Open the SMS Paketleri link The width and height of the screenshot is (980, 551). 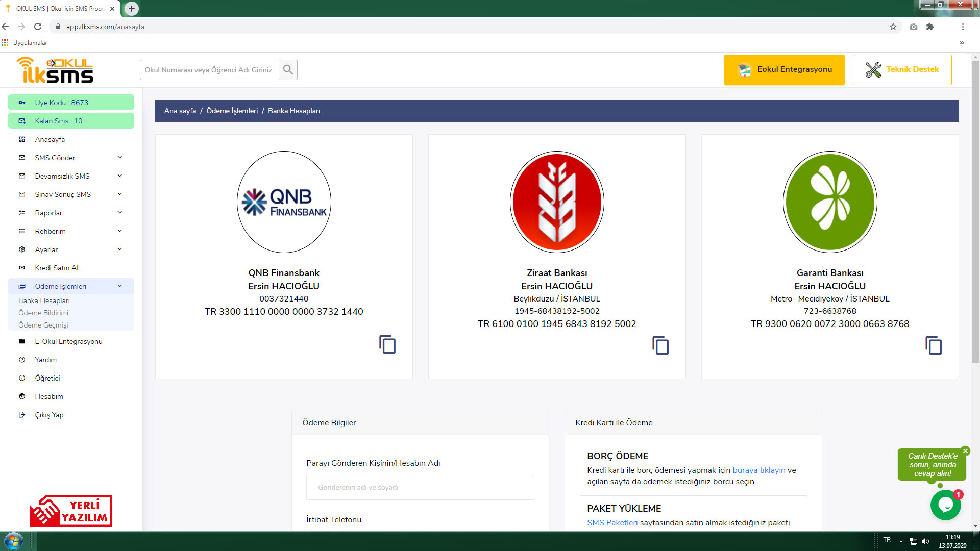612,523
